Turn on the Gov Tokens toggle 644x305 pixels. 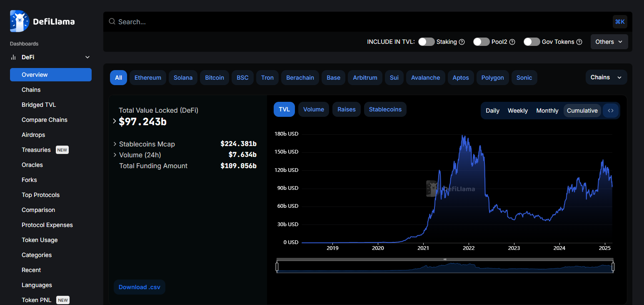point(532,42)
